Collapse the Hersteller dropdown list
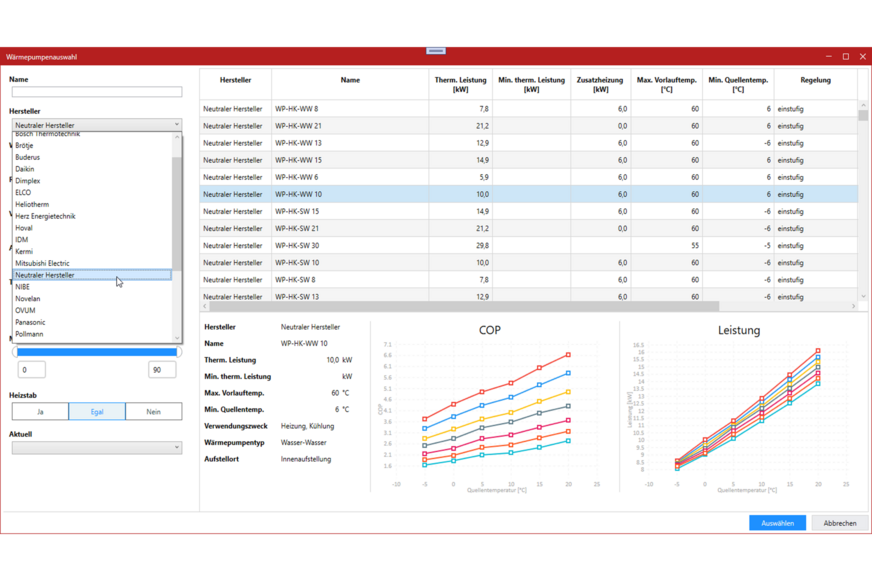Viewport: 872px width, 581px height. (x=176, y=125)
